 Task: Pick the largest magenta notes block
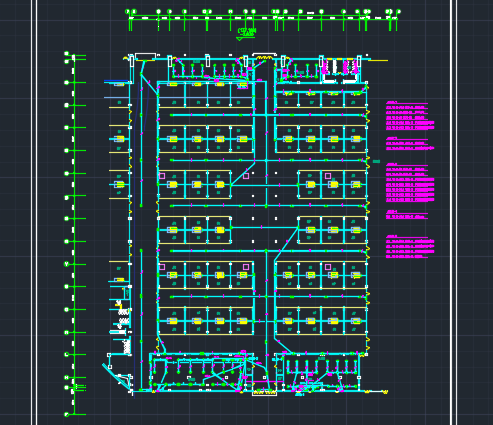(x=410, y=183)
